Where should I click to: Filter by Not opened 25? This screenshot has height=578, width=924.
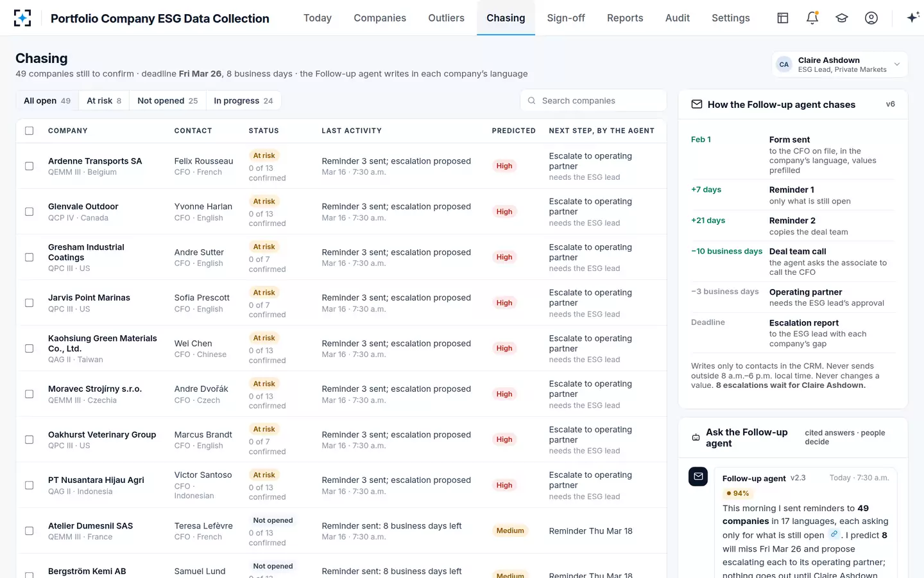pyautogui.click(x=167, y=101)
